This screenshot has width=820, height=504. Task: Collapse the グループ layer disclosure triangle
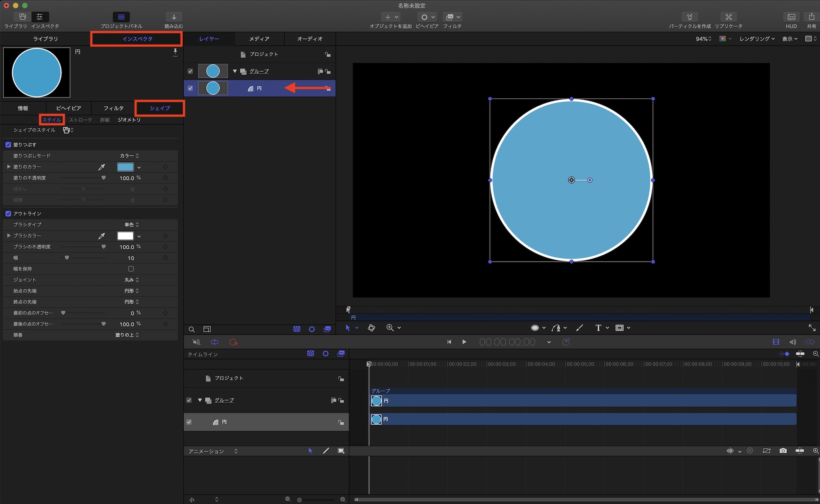[x=235, y=71]
